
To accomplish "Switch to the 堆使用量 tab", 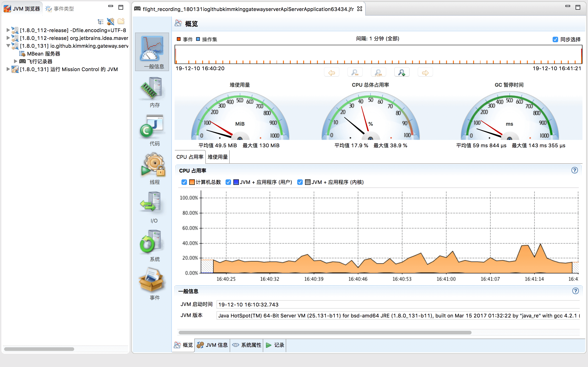I will (218, 157).
